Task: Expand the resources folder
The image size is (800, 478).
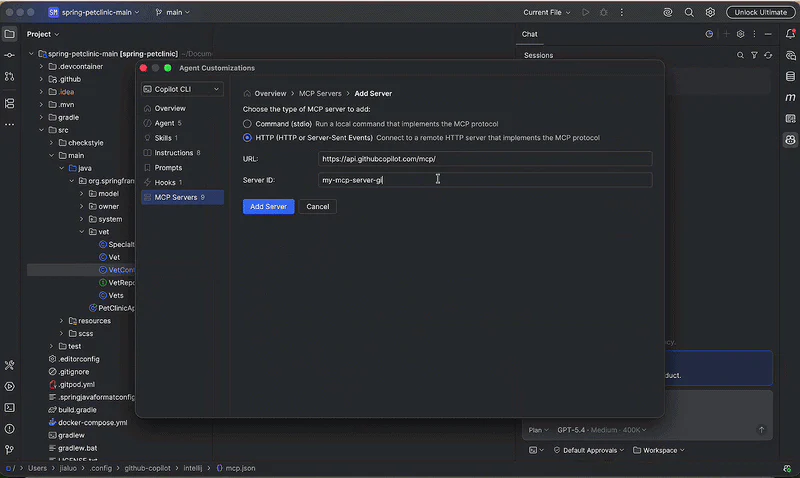Action: 61,321
